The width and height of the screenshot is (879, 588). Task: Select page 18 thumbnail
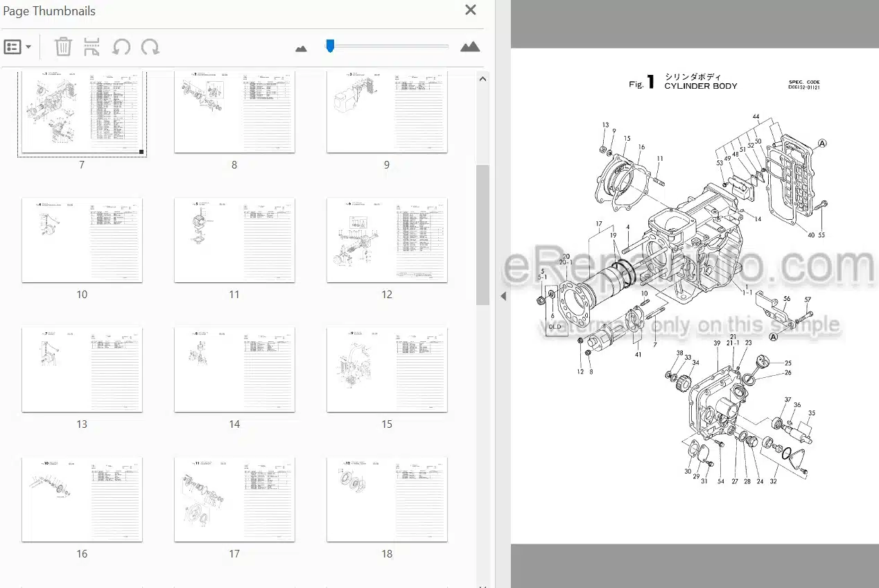(387, 499)
